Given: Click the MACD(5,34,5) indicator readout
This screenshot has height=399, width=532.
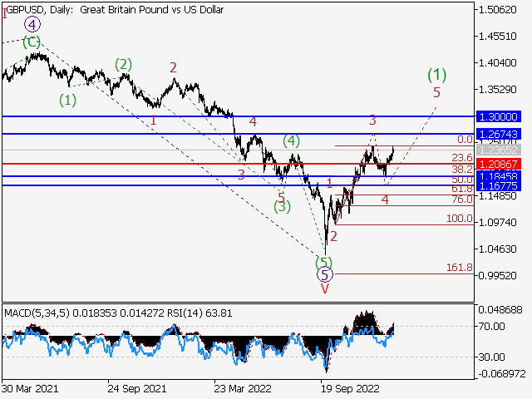Looking at the screenshot, I should pos(84,313).
